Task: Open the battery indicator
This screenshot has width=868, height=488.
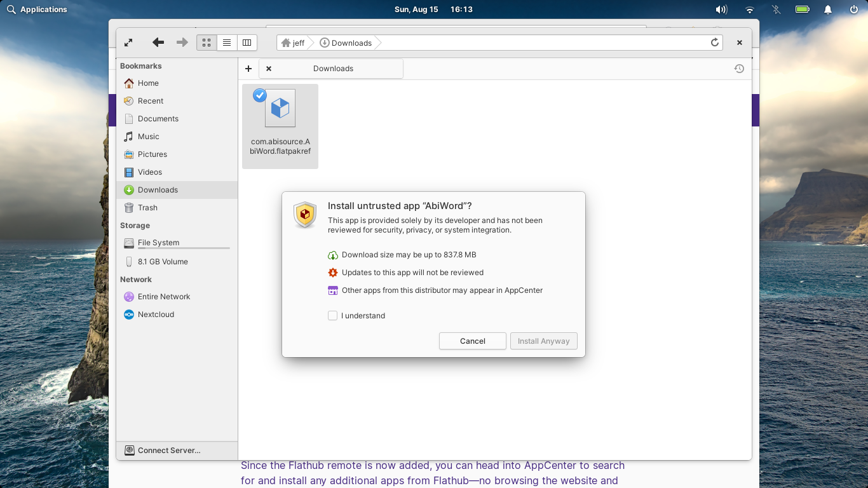Action: 802,10
